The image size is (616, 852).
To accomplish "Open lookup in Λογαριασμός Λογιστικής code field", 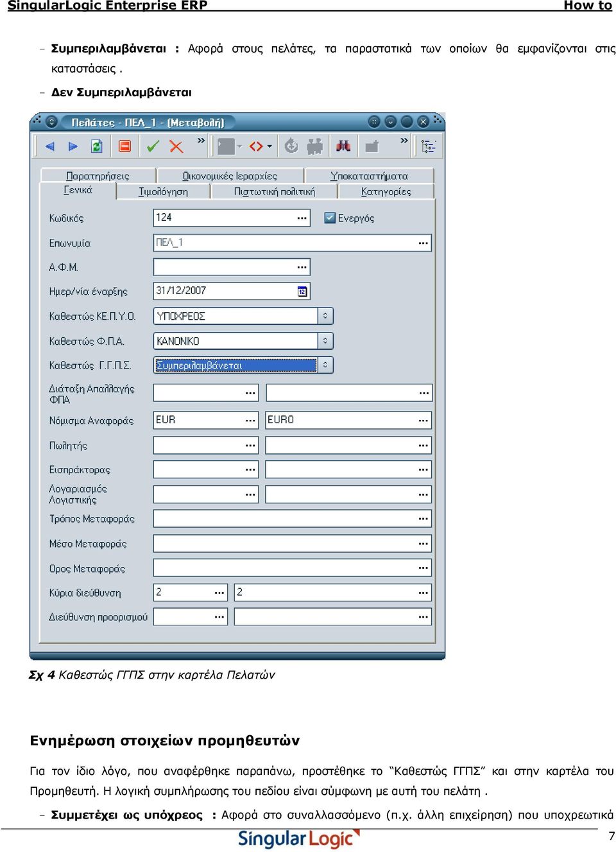I will coord(250,494).
